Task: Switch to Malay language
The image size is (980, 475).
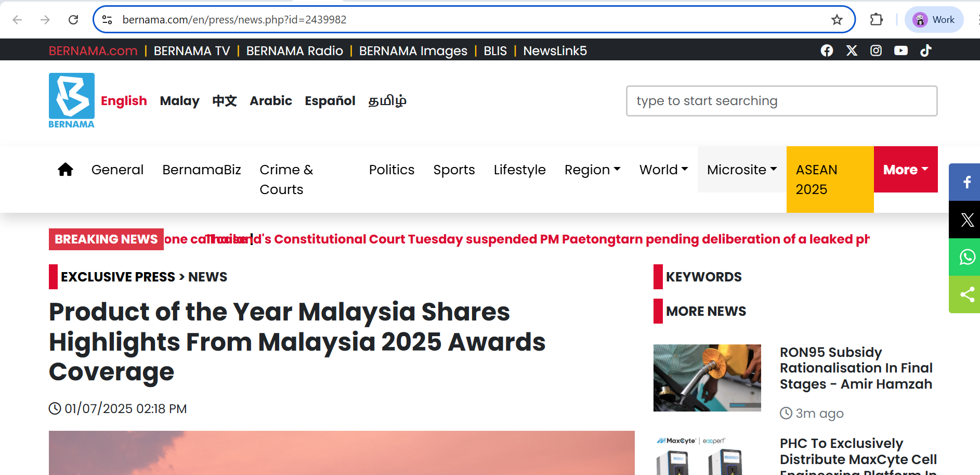Action: pos(179,101)
